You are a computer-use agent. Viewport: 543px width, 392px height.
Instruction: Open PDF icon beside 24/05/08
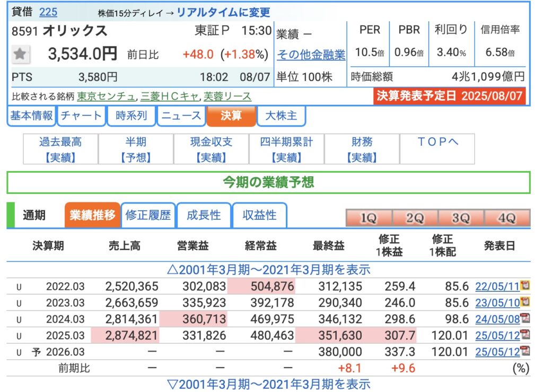coord(526,318)
